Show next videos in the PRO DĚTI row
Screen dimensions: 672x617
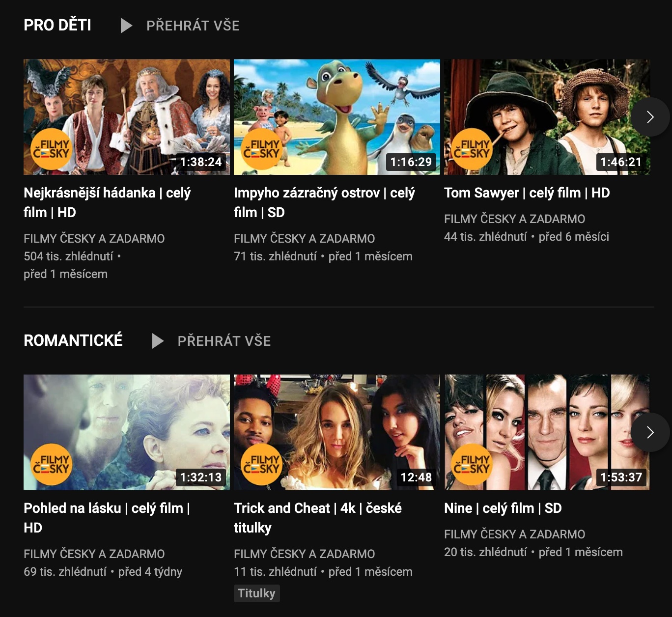pos(650,117)
